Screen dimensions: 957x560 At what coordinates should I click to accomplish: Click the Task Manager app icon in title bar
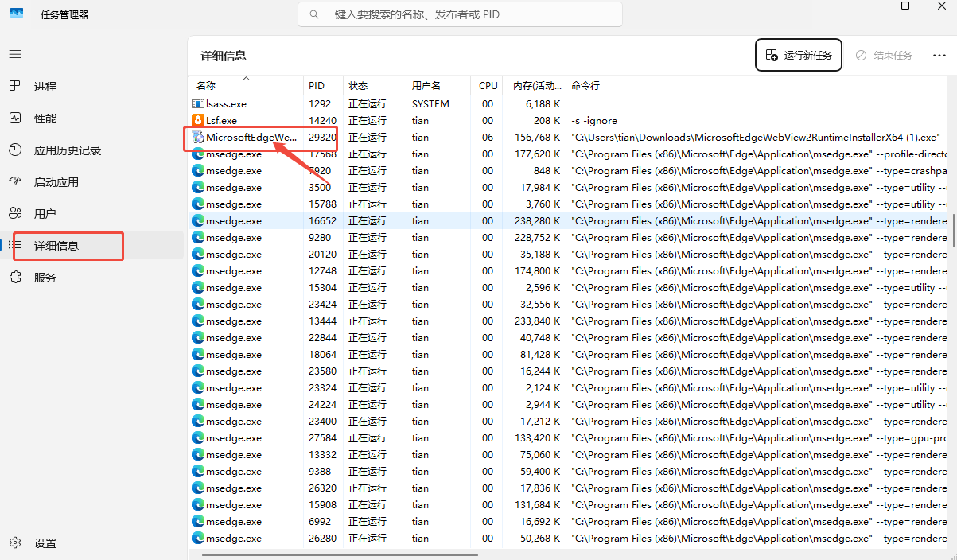click(17, 14)
